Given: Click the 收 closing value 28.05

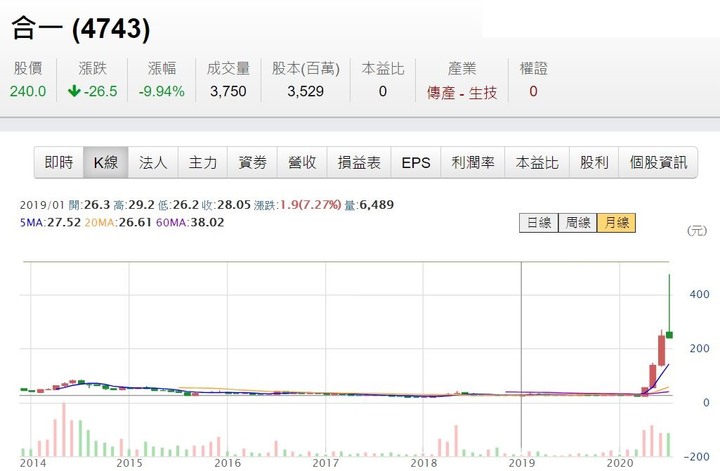Looking at the screenshot, I should (x=234, y=205).
